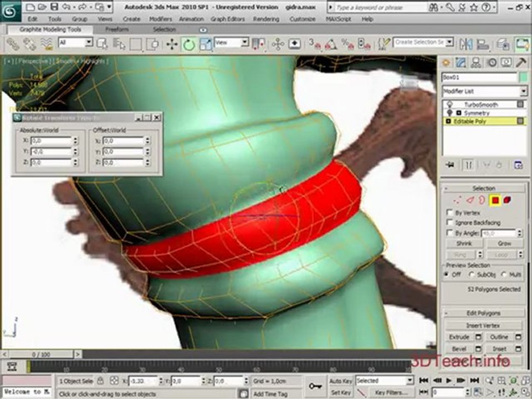Select Preview Selection Multi radio
This screenshot has width=532, height=399.
click(504, 274)
